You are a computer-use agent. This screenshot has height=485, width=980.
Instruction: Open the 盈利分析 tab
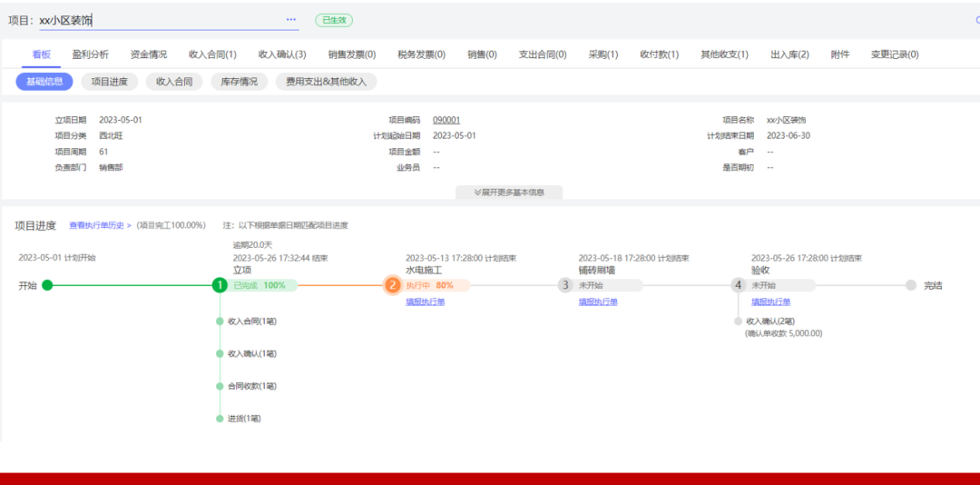point(91,54)
